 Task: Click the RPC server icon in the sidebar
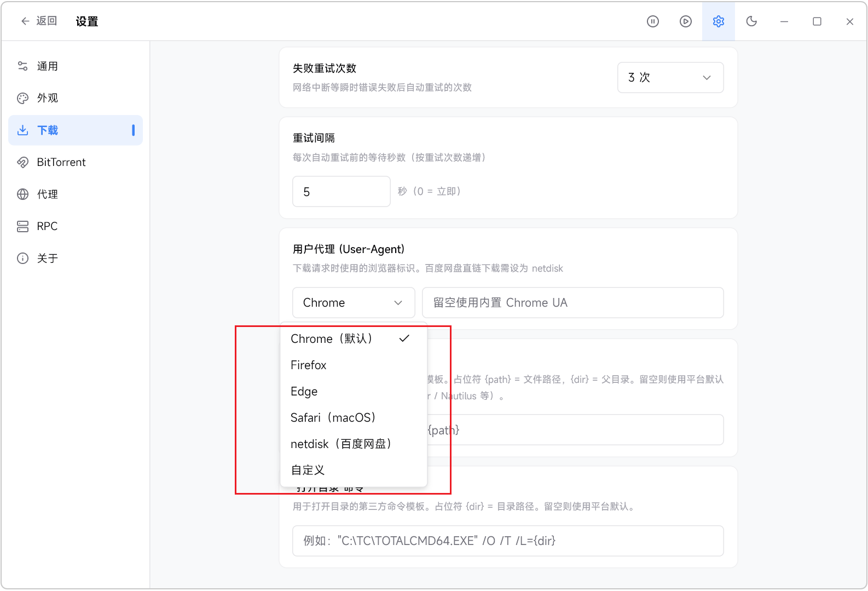(x=22, y=226)
